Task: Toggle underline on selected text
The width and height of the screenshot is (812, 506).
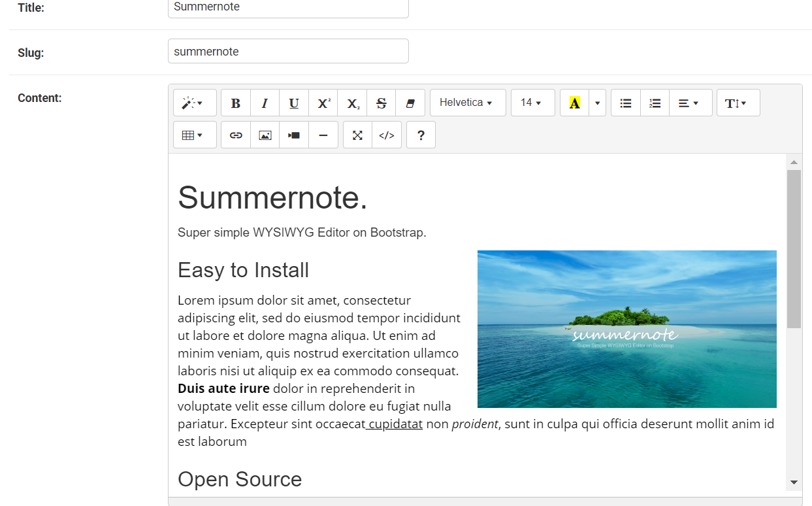Action: point(293,103)
